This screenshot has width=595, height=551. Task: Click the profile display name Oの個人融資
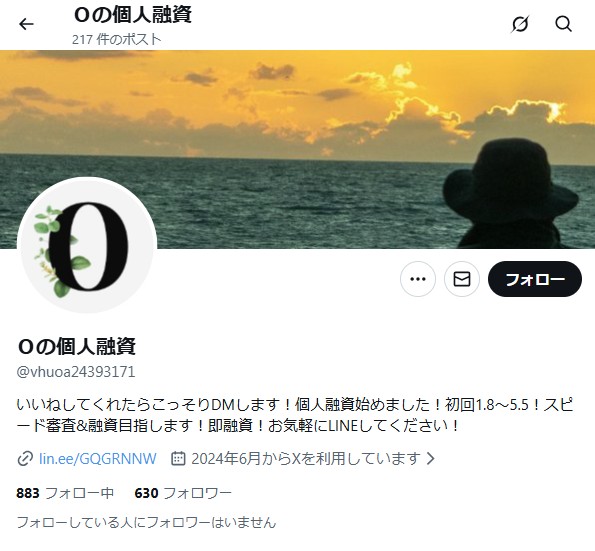(76, 346)
